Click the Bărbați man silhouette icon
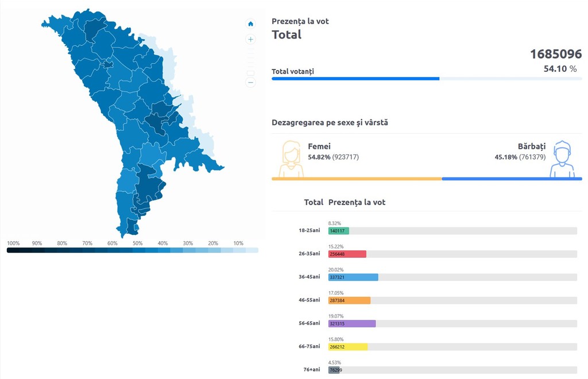The width and height of the screenshot is (588, 379). point(562,159)
